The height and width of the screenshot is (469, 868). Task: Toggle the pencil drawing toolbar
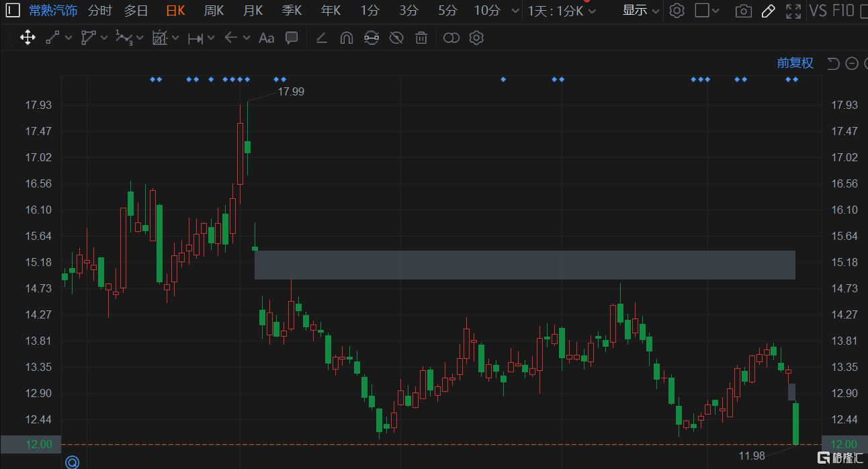coord(769,11)
